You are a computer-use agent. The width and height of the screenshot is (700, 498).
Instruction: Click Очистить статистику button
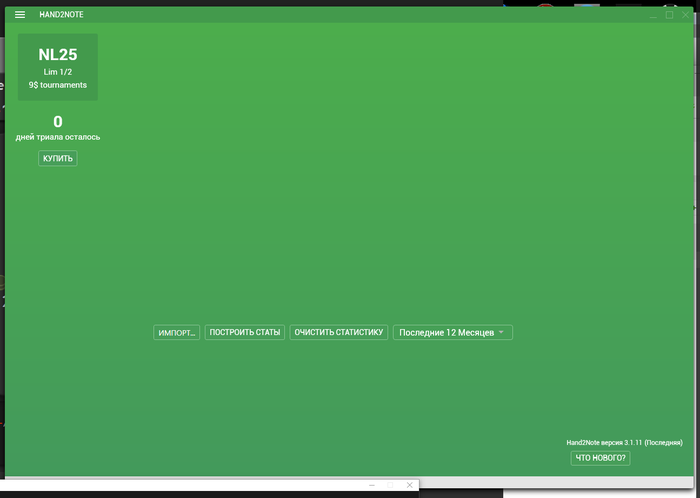click(x=338, y=332)
